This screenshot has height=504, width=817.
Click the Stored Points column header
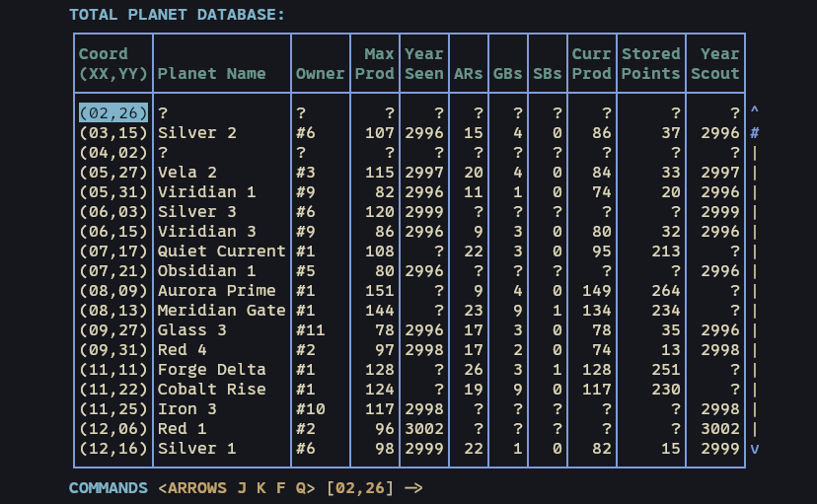pyautogui.click(x=650, y=63)
